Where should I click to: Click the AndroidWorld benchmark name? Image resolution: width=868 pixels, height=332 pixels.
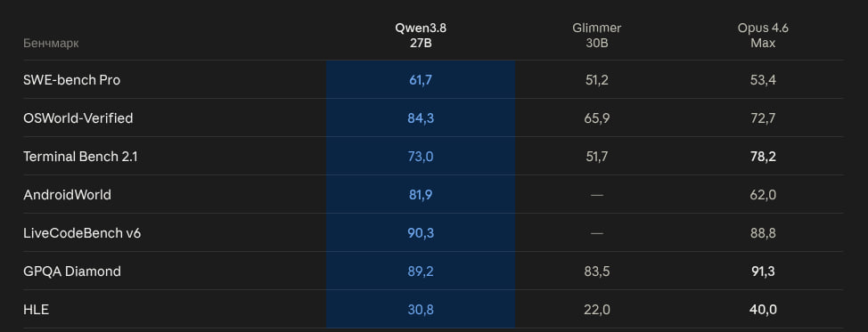coord(67,195)
